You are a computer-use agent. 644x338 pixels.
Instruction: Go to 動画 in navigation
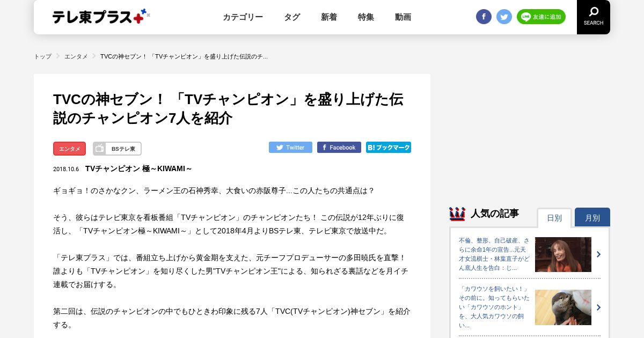pyautogui.click(x=403, y=17)
